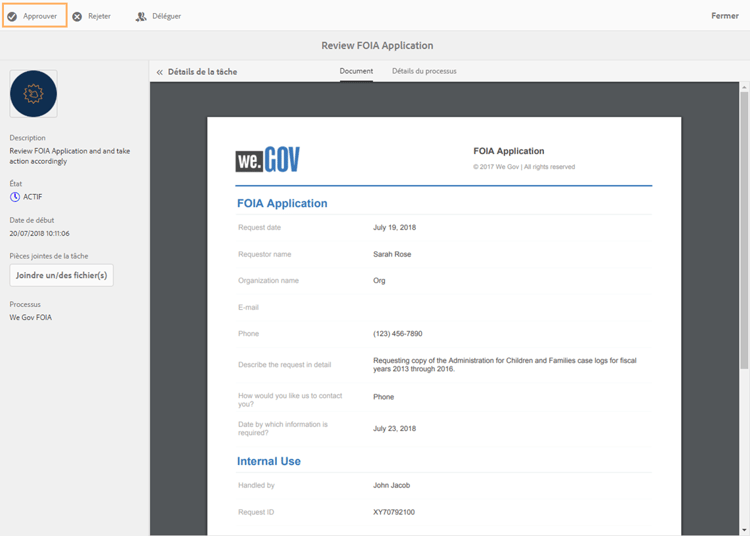Image resolution: width=750 pixels, height=536 pixels.
Task: Click the Internal Use section heading
Action: 269,461
